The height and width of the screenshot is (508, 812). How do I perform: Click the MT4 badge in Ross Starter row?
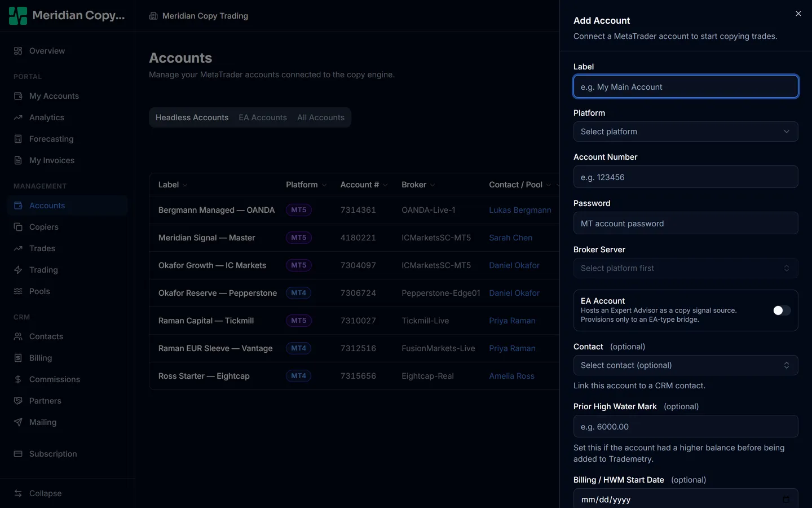click(x=299, y=376)
